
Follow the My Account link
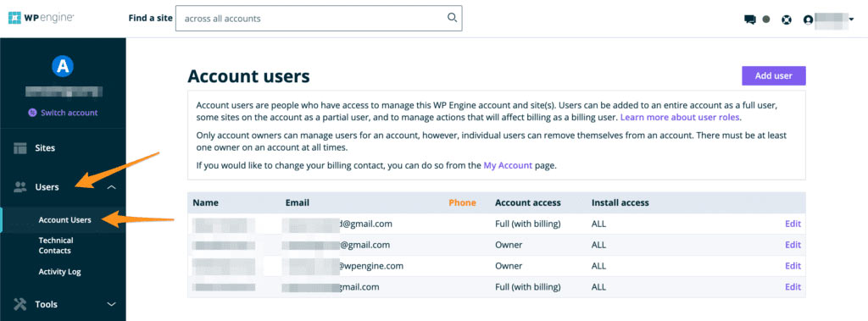coord(508,165)
